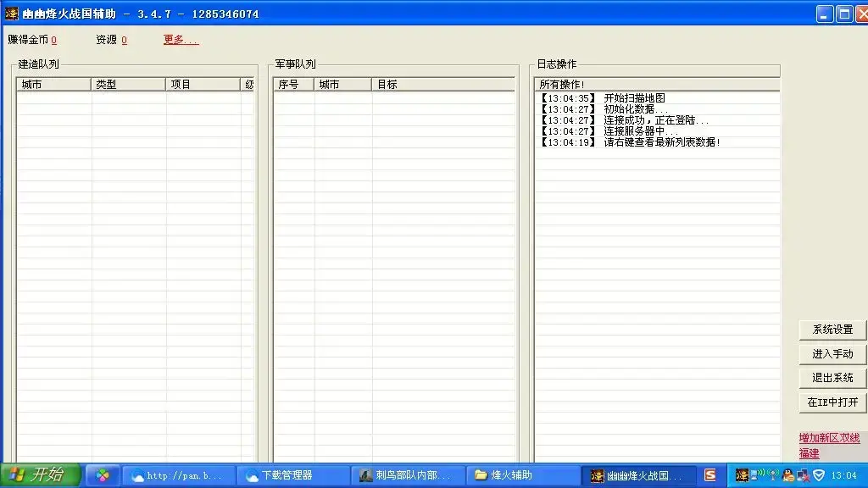Image resolution: width=868 pixels, height=488 pixels.
Task: Open the QQ penguin tray icon
Action: [x=788, y=474]
